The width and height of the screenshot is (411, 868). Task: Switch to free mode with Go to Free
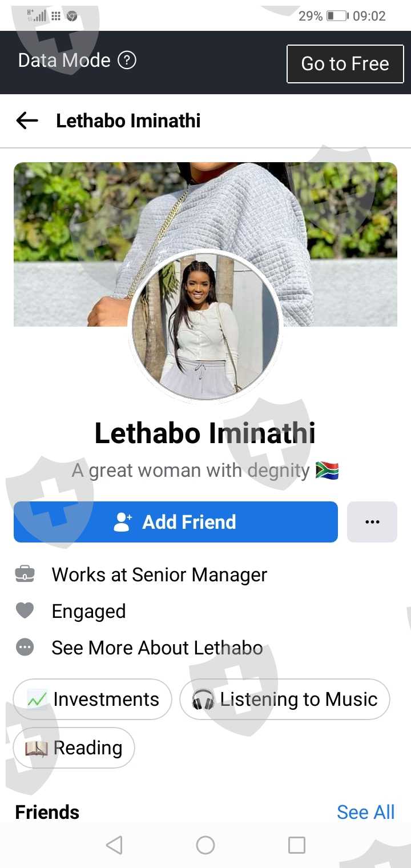[345, 63]
